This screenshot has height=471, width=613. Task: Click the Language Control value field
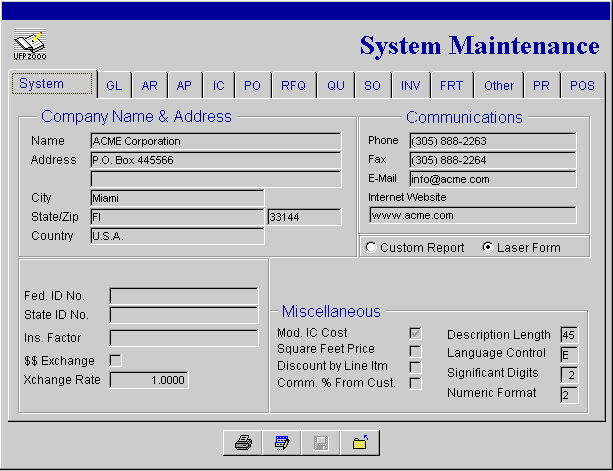(569, 355)
